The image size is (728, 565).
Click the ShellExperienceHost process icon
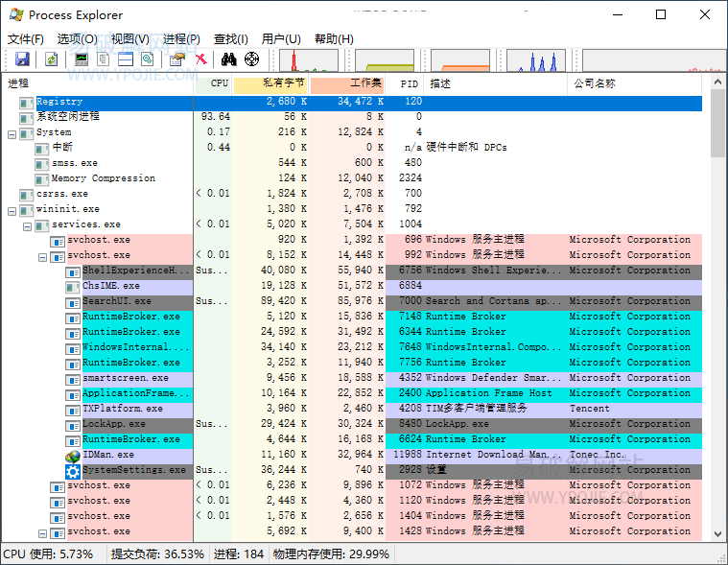(x=73, y=271)
